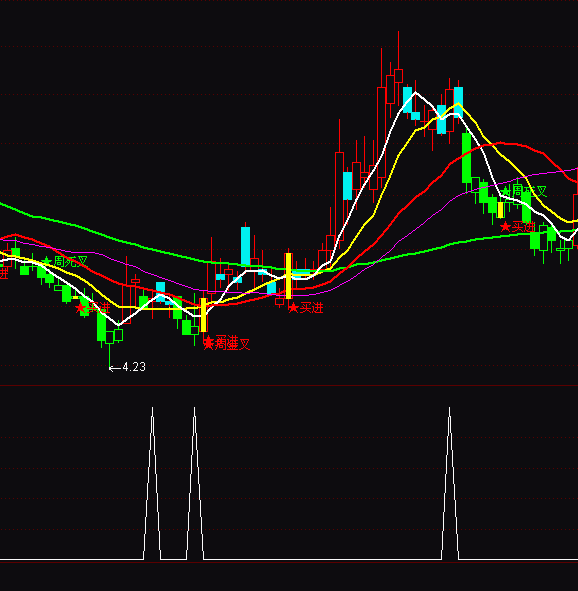Click the cyan candle just after the price peak

pyautogui.click(x=407, y=100)
